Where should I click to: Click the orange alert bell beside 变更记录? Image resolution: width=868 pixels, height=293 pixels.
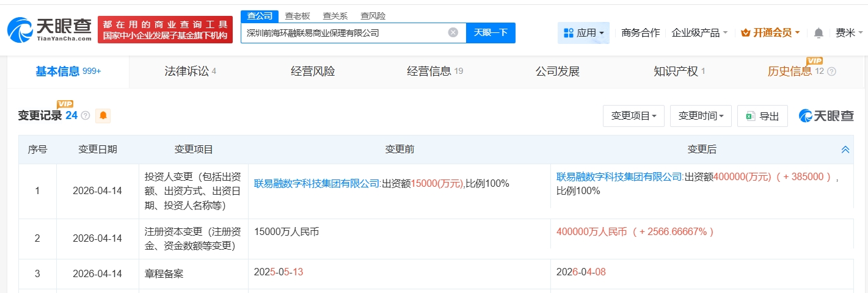(x=103, y=115)
